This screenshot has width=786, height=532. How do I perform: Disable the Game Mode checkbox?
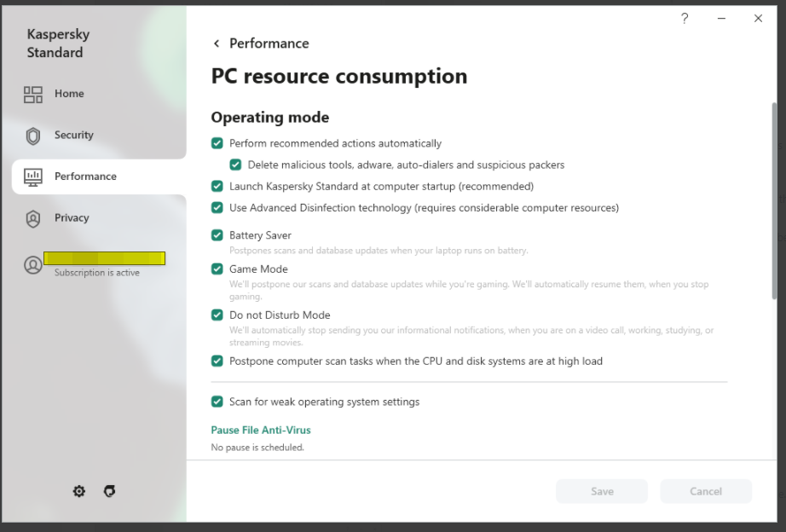click(217, 269)
